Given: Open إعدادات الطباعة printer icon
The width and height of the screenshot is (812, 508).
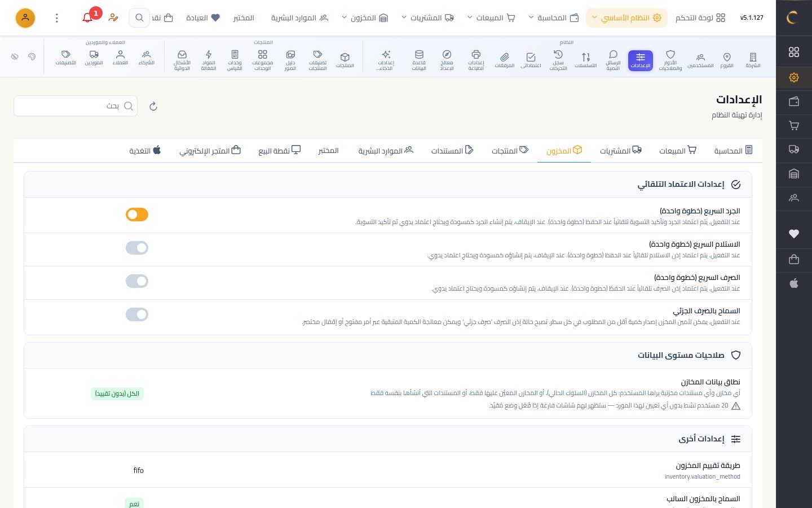Looking at the screenshot, I should pyautogui.click(x=476, y=60).
